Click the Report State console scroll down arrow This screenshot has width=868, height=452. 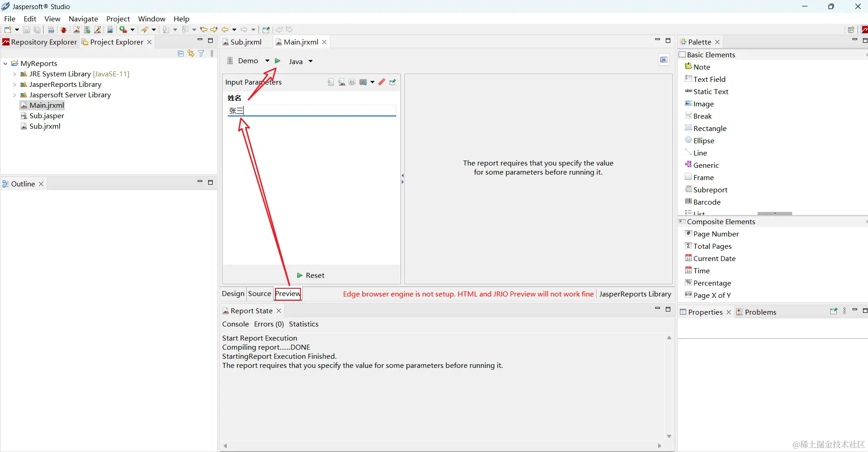click(669, 436)
